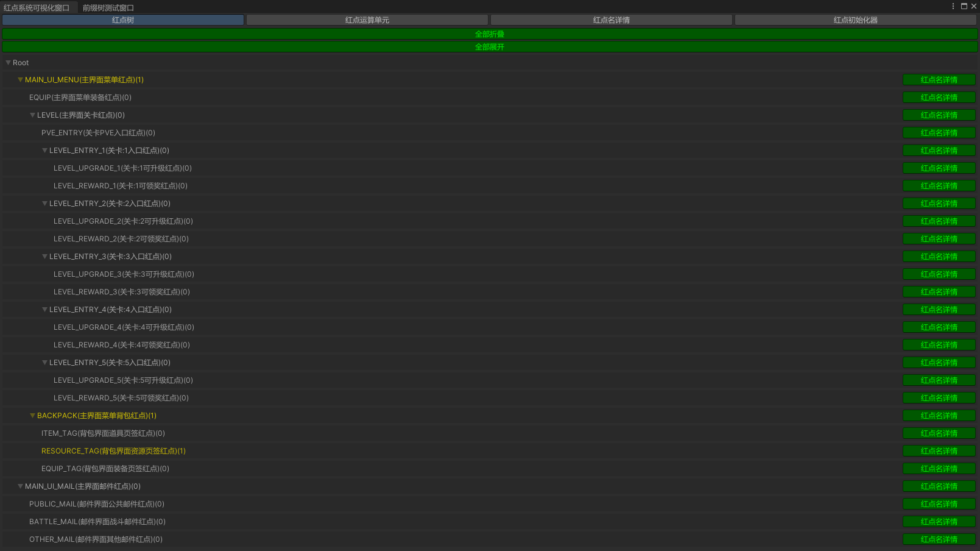Collapse the Root foldout triangle

click(x=9, y=63)
